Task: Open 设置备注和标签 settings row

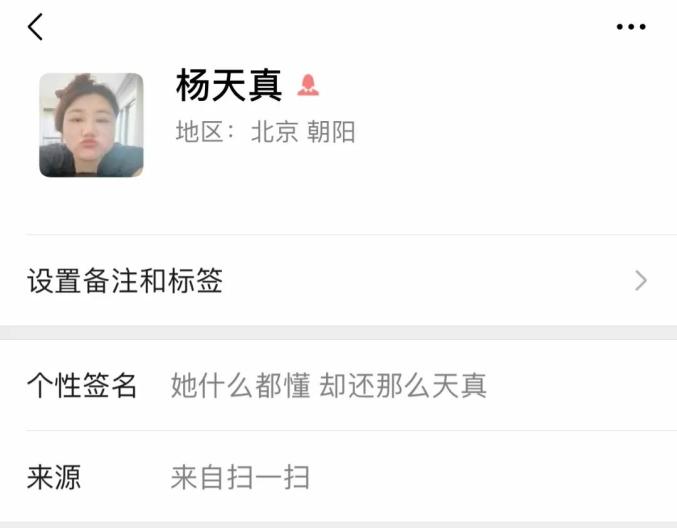Action: click(x=338, y=281)
